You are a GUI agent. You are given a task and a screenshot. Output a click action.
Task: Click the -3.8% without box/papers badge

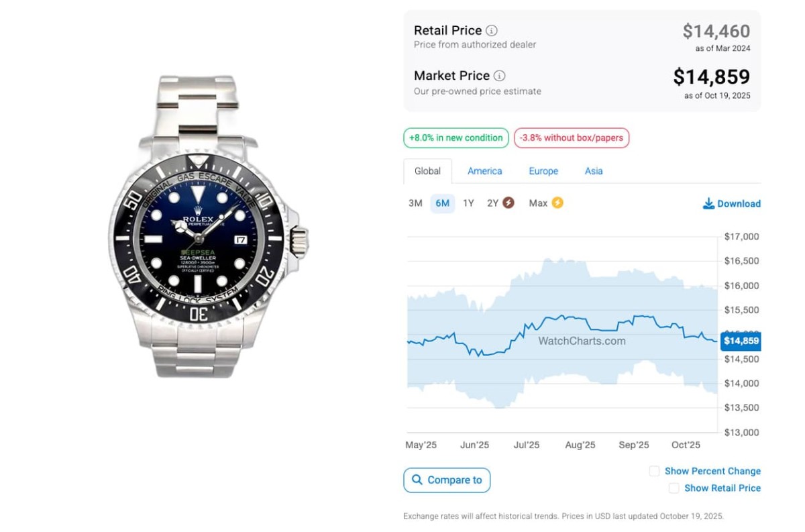point(572,138)
